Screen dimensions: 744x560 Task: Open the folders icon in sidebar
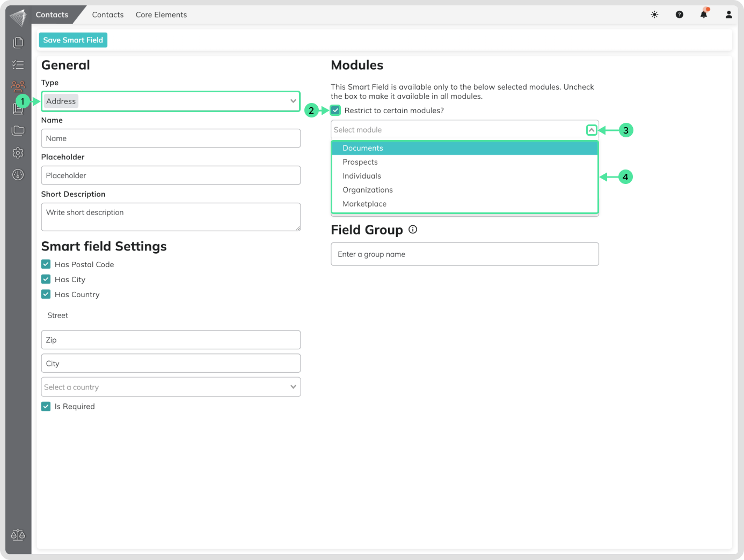[18, 130]
